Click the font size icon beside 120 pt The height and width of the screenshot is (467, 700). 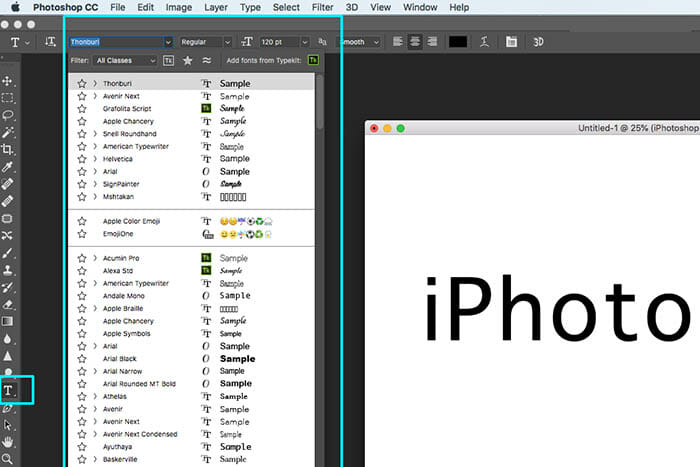pyautogui.click(x=246, y=42)
